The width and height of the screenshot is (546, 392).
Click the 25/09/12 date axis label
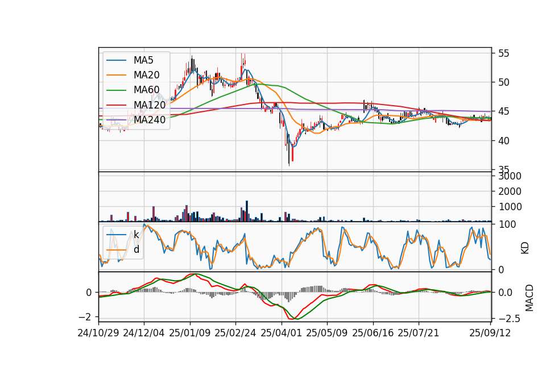[490, 333]
